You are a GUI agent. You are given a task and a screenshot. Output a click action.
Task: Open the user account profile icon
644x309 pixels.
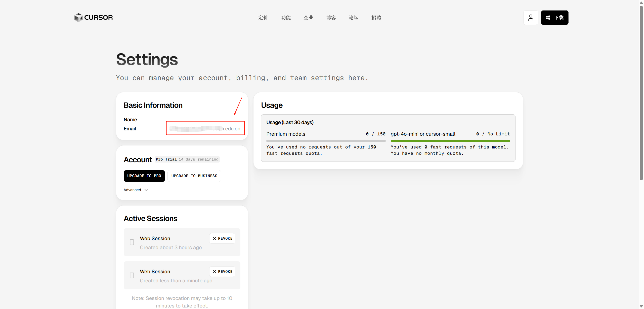coord(531,18)
